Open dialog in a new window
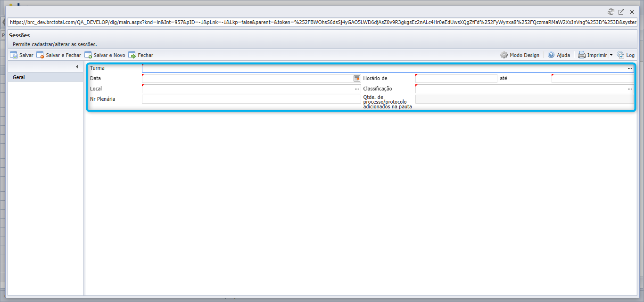The image size is (644, 302). [x=621, y=12]
